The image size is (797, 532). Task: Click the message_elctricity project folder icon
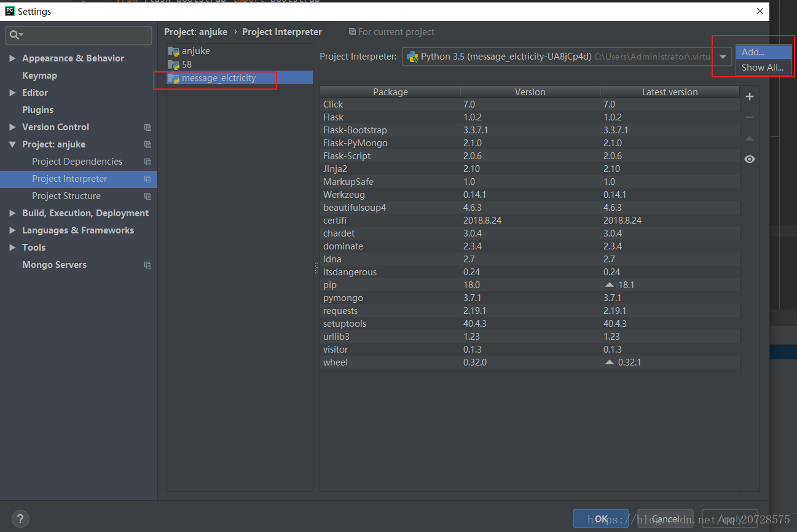pos(174,77)
